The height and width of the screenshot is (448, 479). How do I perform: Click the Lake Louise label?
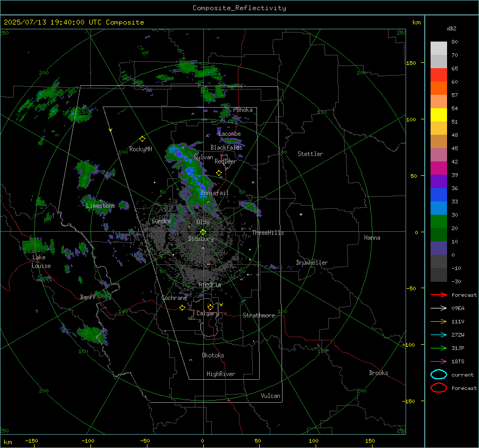(41, 262)
